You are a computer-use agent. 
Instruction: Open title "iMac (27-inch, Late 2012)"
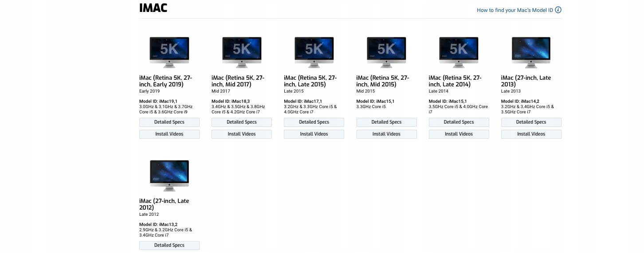click(164, 204)
